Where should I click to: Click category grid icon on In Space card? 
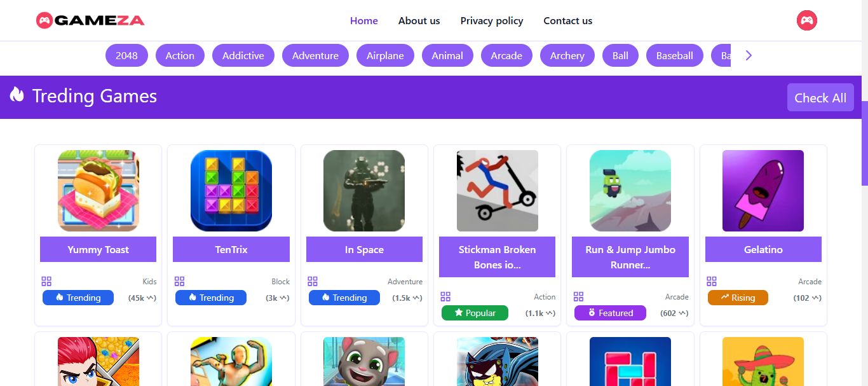pos(313,281)
